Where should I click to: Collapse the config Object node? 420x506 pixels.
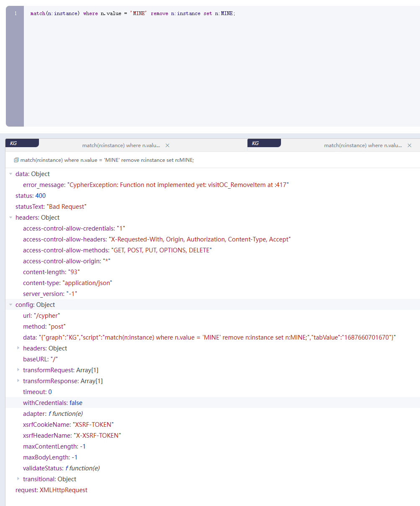pos(10,304)
